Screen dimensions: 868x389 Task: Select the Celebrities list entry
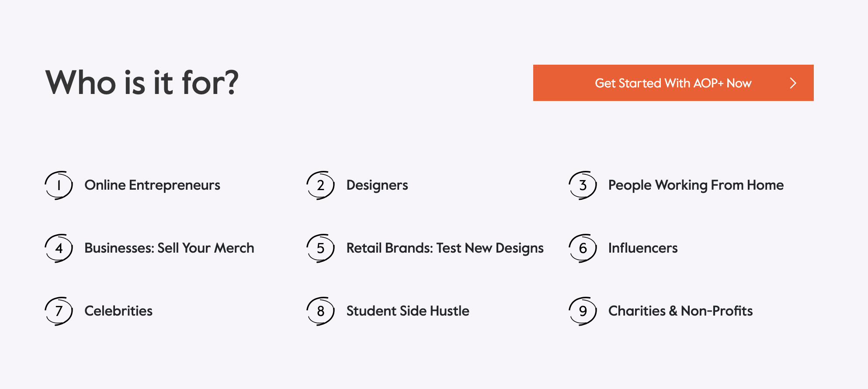pyautogui.click(x=118, y=311)
